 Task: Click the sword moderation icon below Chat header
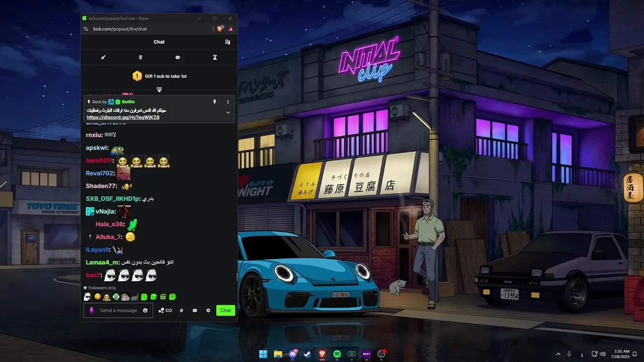(103, 57)
